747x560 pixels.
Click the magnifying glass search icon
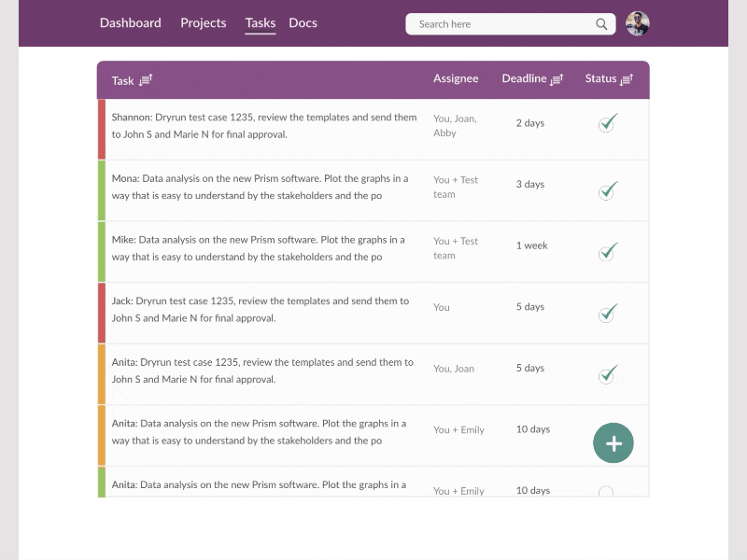[x=601, y=23]
